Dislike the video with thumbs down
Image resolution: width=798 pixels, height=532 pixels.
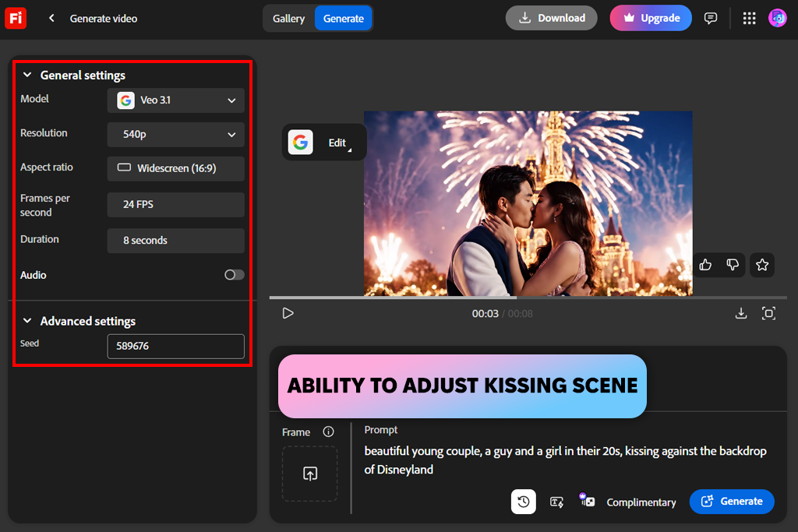click(x=733, y=265)
